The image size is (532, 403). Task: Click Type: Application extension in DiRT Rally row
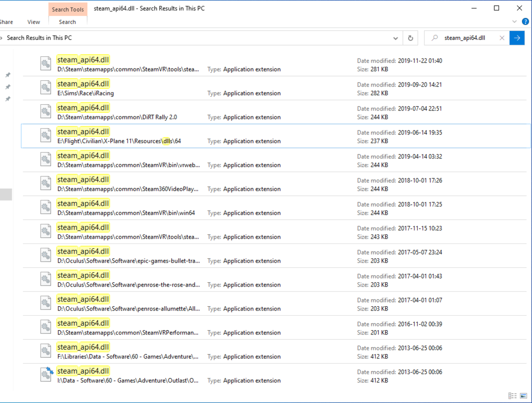[x=244, y=117]
